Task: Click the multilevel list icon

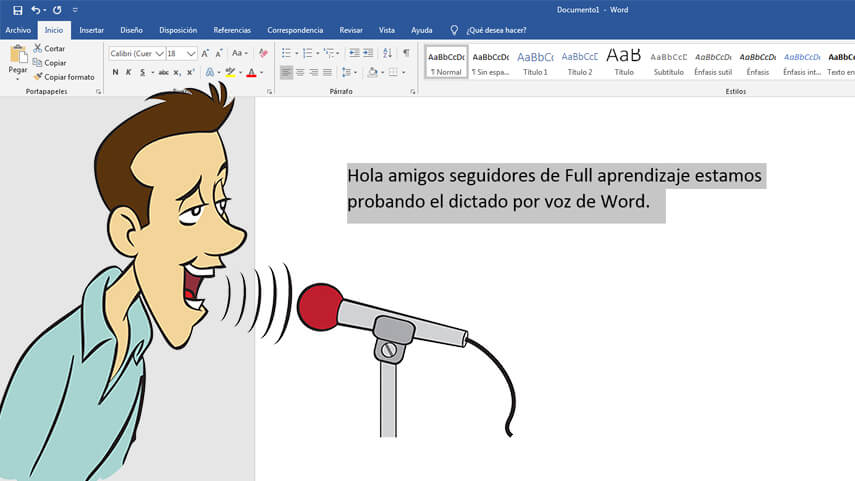Action: [x=329, y=53]
